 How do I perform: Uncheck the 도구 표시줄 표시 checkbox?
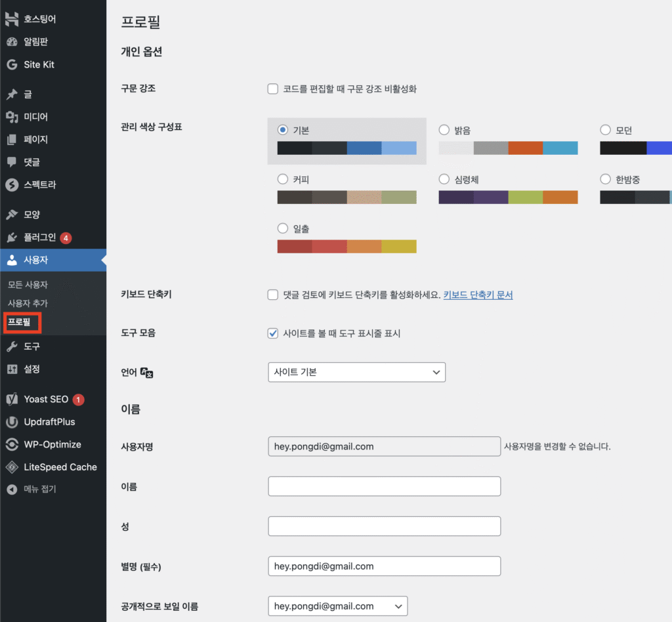273,333
